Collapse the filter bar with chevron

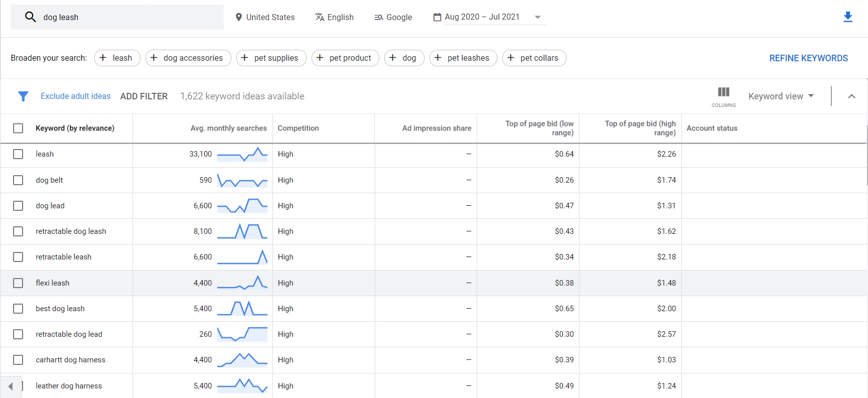(x=851, y=96)
